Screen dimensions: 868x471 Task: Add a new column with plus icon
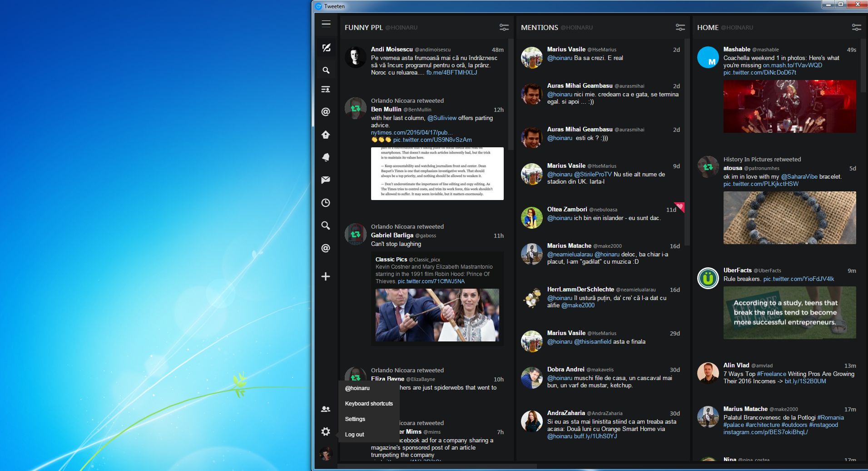click(x=326, y=276)
